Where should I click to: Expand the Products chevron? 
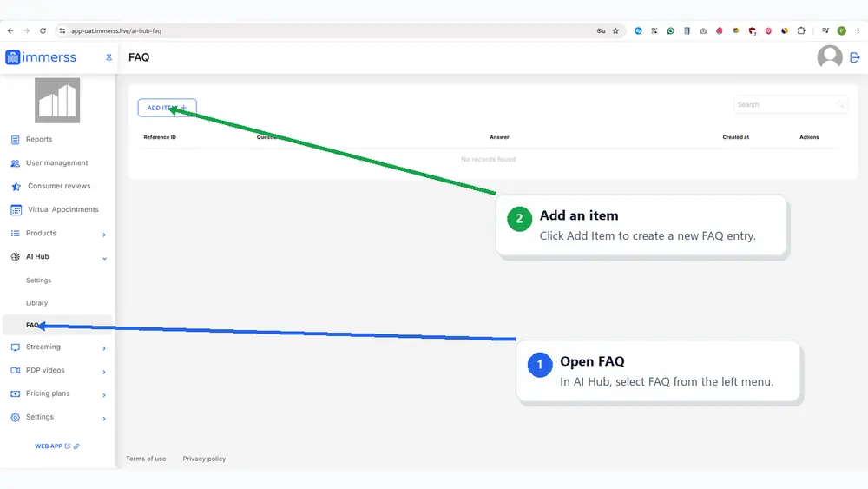coord(104,235)
